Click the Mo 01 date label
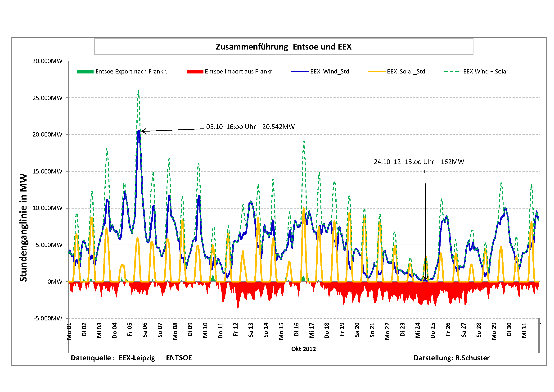The image size is (554, 392). (69, 331)
